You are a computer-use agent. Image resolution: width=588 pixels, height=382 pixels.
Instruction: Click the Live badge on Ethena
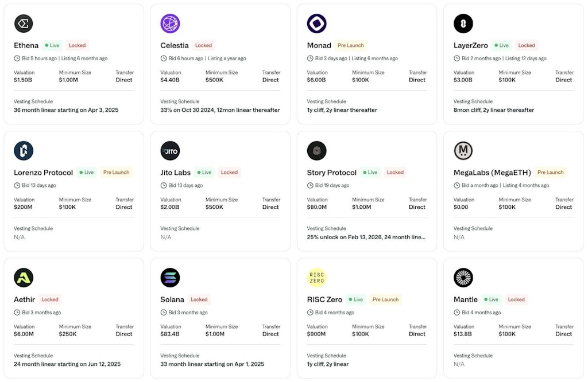pos(52,45)
